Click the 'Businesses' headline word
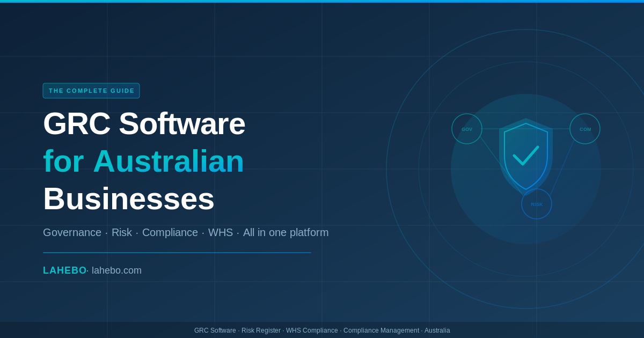Viewport: 644px width, 338px height. point(129,199)
